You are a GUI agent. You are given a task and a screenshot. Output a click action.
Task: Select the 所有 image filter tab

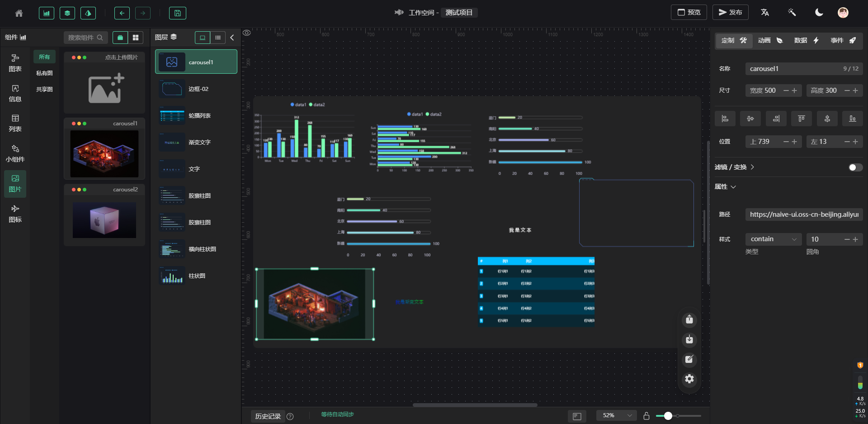tap(44, 57)
